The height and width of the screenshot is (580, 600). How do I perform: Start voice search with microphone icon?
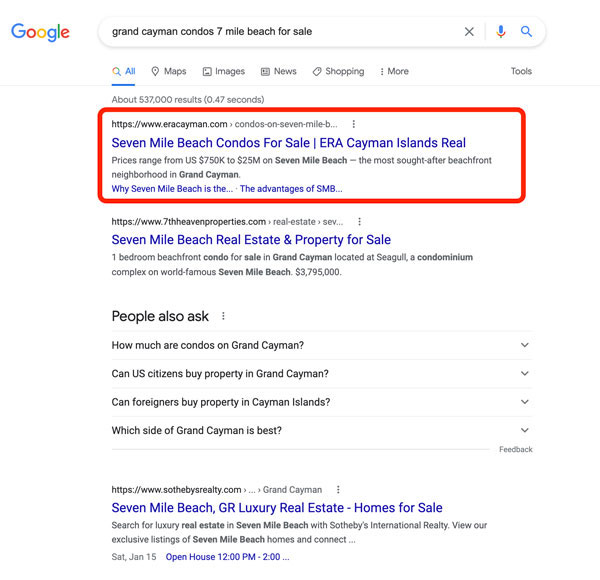tap(501, 31)
